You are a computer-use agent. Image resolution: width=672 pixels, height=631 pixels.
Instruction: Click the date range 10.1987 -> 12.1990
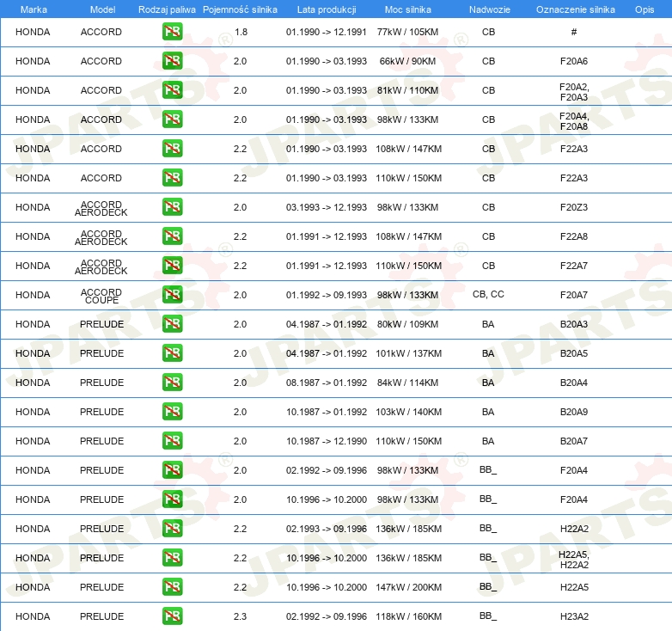pyautogui.click(x=327, y=441)
